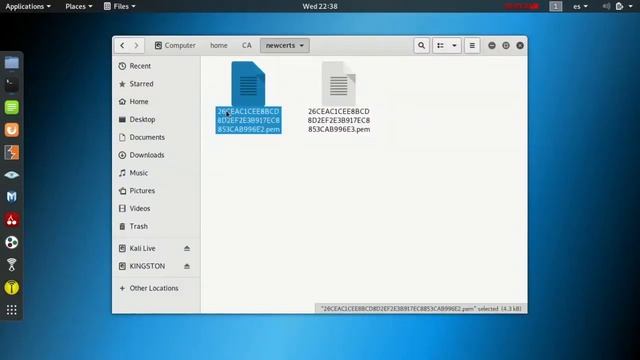Open the view options dropdown arrow

pos(454,45)
